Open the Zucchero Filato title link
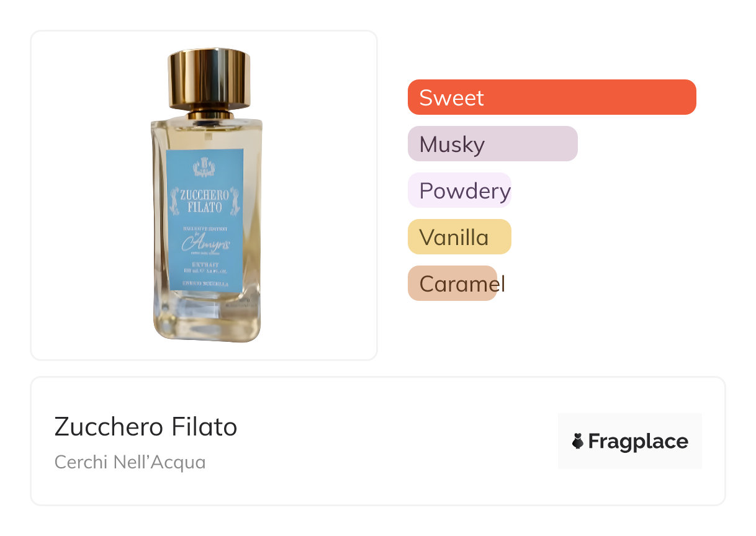Viewport: 756px width, 536px height. (146, 427)
